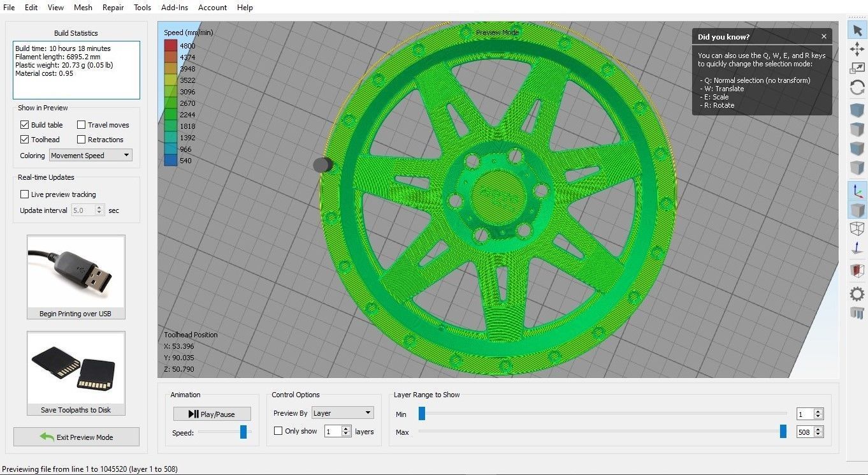
Task: Click Save Toolpaths to Disk
Action: (x=76, y=410)
